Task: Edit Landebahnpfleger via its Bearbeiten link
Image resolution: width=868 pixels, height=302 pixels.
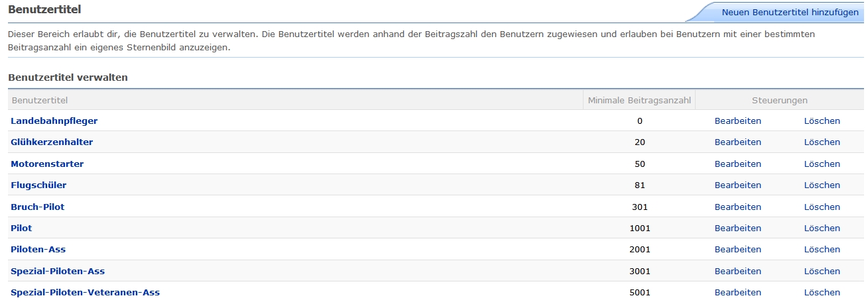Action: pyautogui.click(x=737, y=121)
